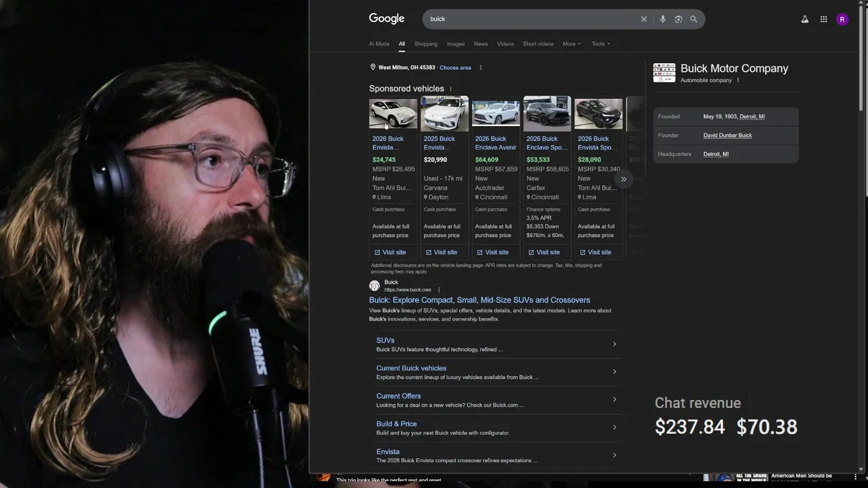Expand Build & Price sitelink chevron
This screenshot has width=868, height=488.
614,427
